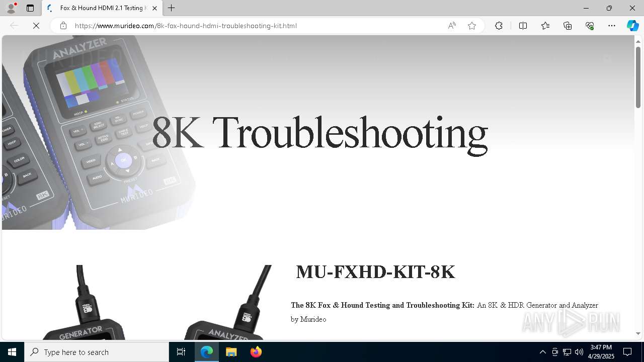Viewport: 644px width, 362px height.
Task: Click the page scroll up arrow
Action: (638, 41)
